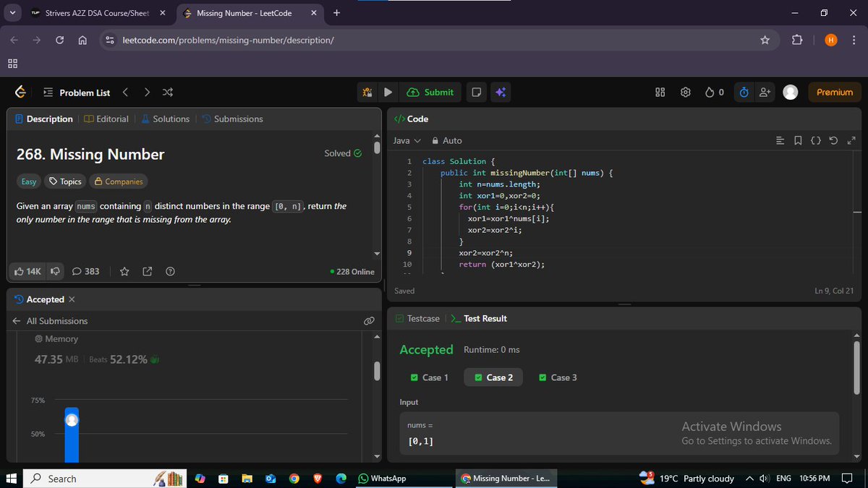Open the user profile avatar
This screenshot has width=868, height=488.
(791, 92)
